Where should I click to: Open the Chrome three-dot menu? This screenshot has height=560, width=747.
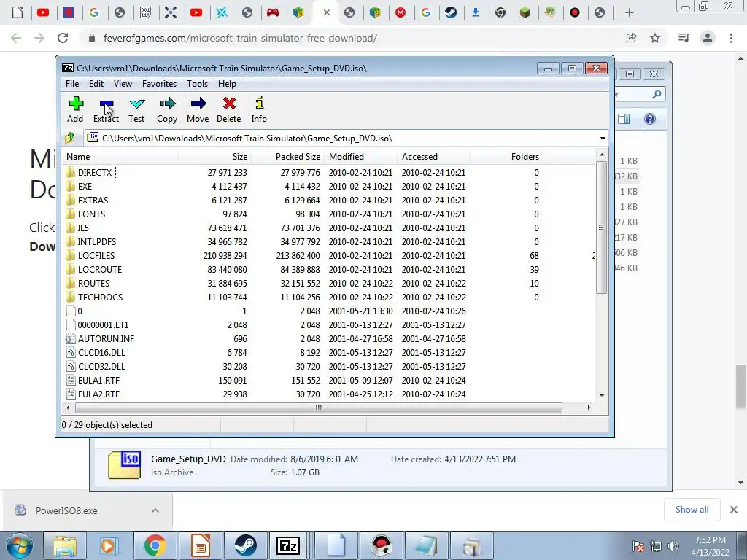click(x=731, y=38)
